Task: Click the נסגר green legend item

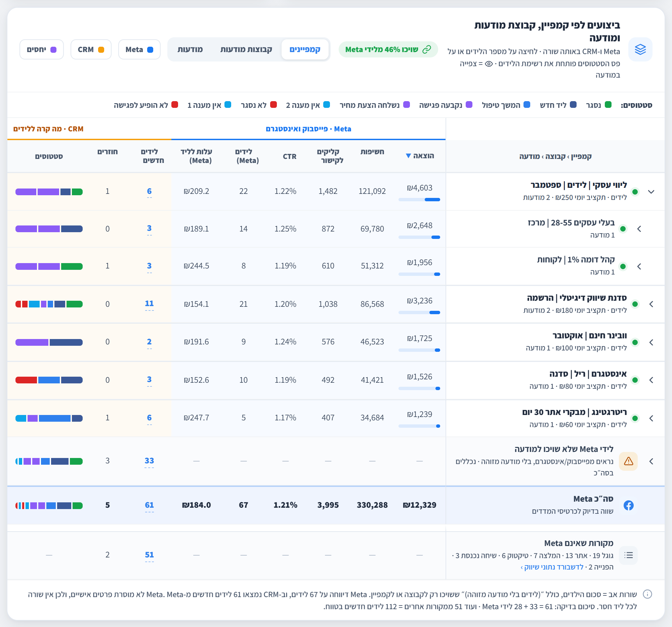Action: coord(599,105)
